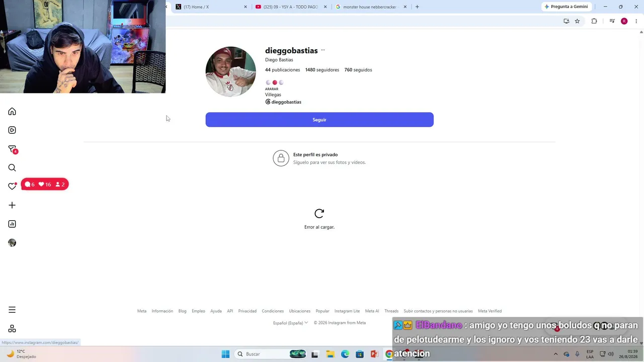The width and height of the screenshot is (644, 362).
Task: Open the Blog footer link
Action: [182, 311]
